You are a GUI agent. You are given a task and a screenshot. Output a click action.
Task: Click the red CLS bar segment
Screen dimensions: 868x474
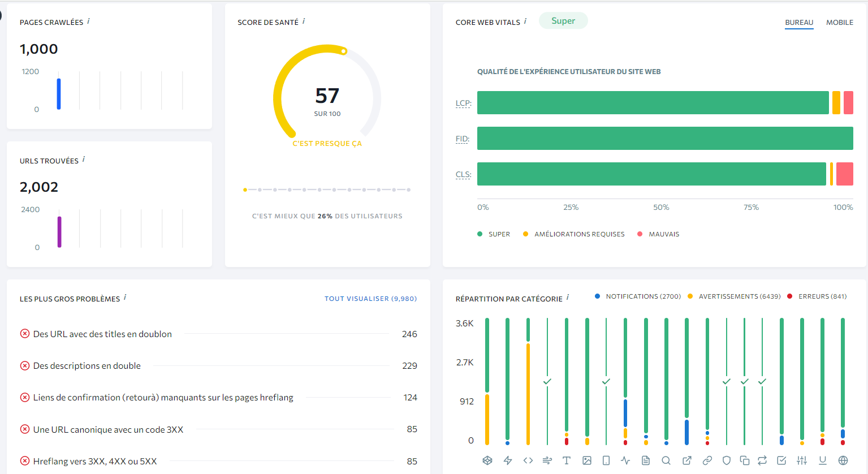[845, 174]
